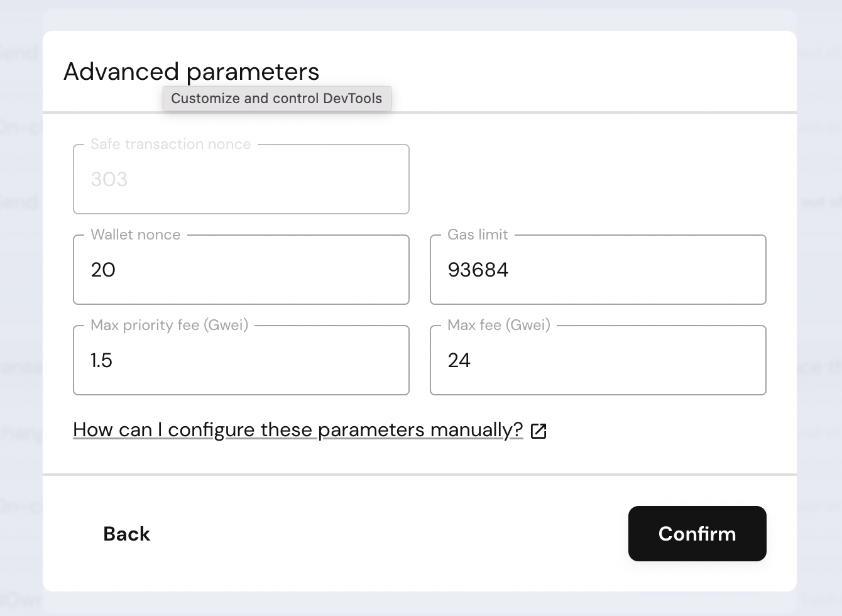Click the Gas limit field label
This screenshot has width=842, height=616.
(x=477, y=234)
